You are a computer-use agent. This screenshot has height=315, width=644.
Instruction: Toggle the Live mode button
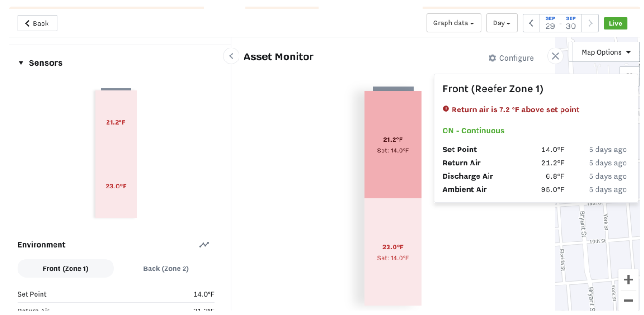(x=615, y=23)
